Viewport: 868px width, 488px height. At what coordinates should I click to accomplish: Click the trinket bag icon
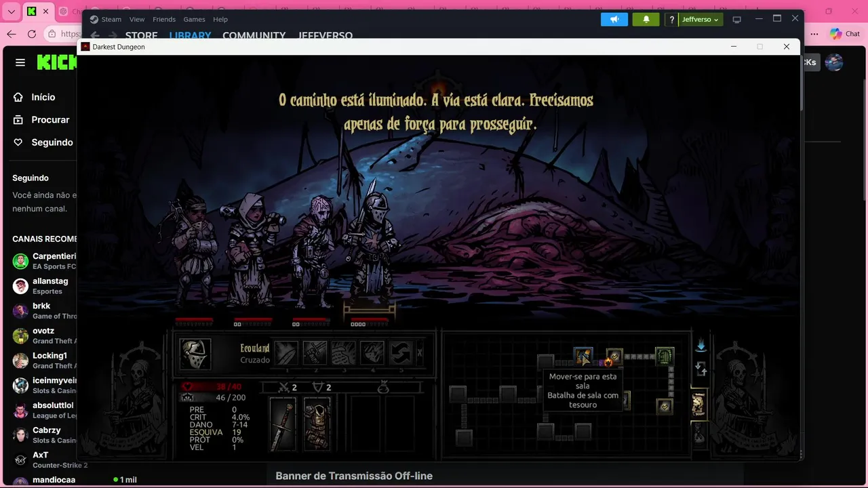[382, 387]
